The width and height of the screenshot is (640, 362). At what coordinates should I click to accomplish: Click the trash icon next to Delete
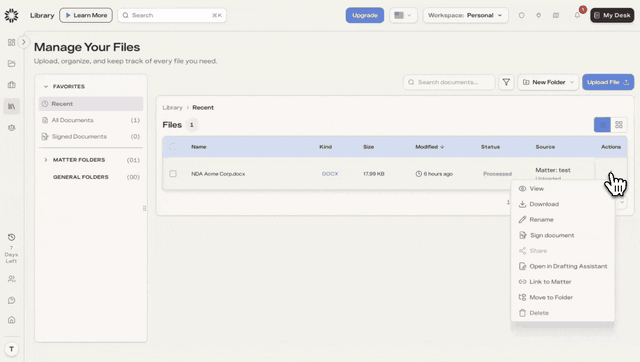tap(522, 313)
